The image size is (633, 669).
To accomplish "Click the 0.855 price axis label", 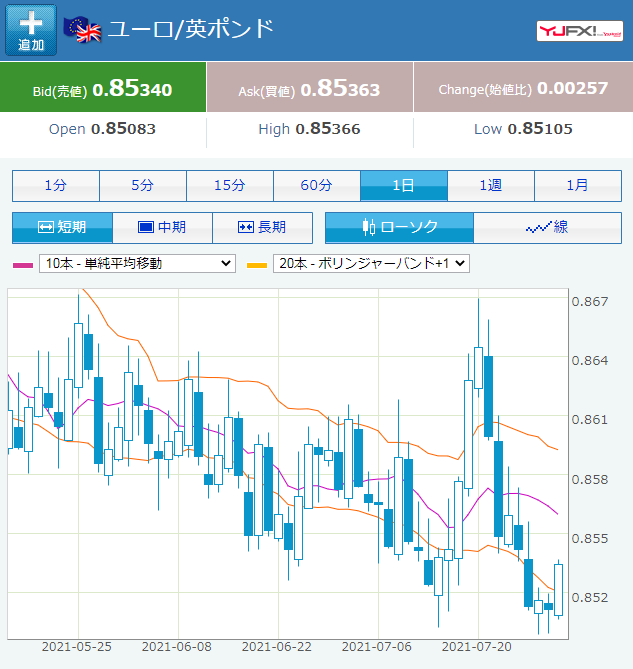I will (590, 538).
